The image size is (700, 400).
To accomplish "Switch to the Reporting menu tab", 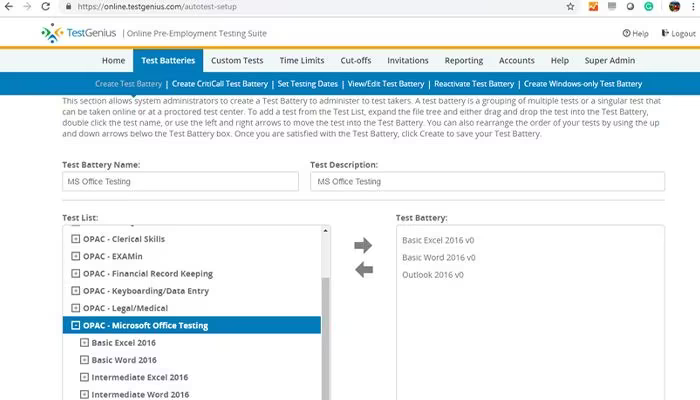I will click(463, 60).
